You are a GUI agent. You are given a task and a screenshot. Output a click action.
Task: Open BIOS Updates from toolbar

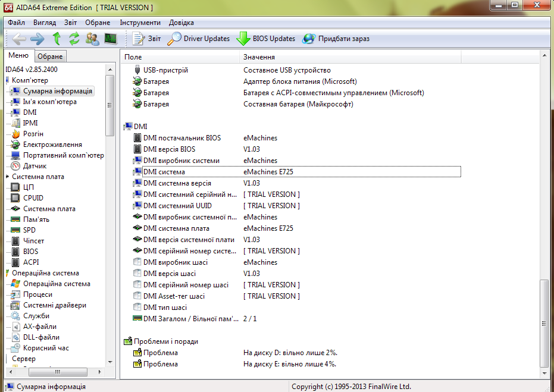click(x=265, y=39)
